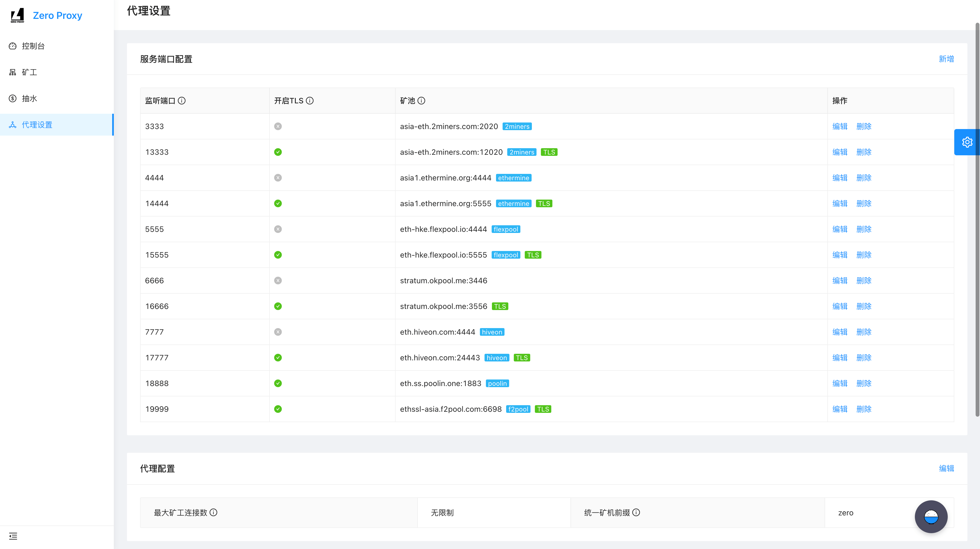980x549 pixels.
Task: Click info icon beside 最大矿工连接数
Action: [213, 513]
